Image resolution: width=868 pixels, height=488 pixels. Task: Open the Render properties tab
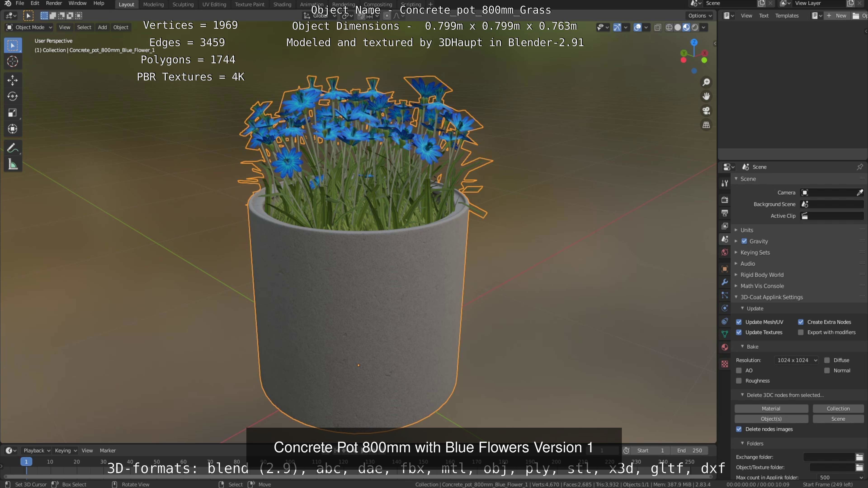click(x=724, y=200)
